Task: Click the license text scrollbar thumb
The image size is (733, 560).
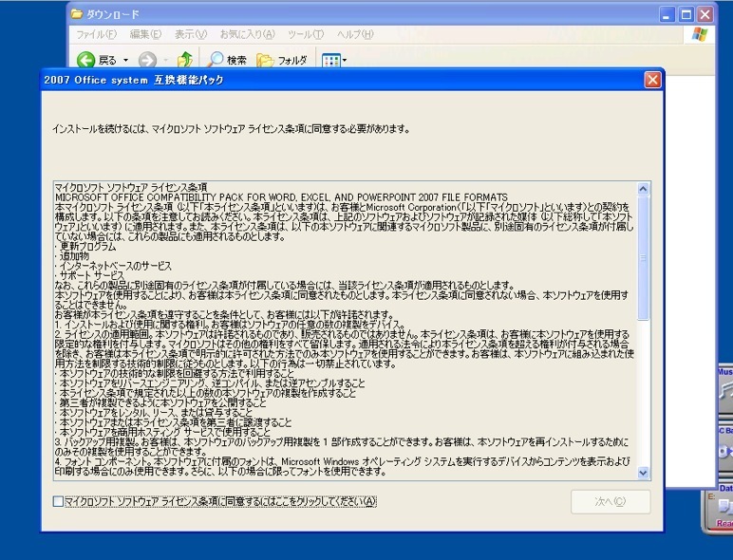Action: [x=643, y=257]
